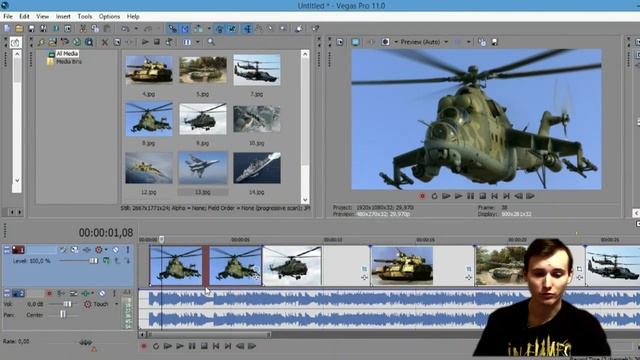Copy selection using the toolbar Copy icon
Screen dimensions: 640x360
95,28
